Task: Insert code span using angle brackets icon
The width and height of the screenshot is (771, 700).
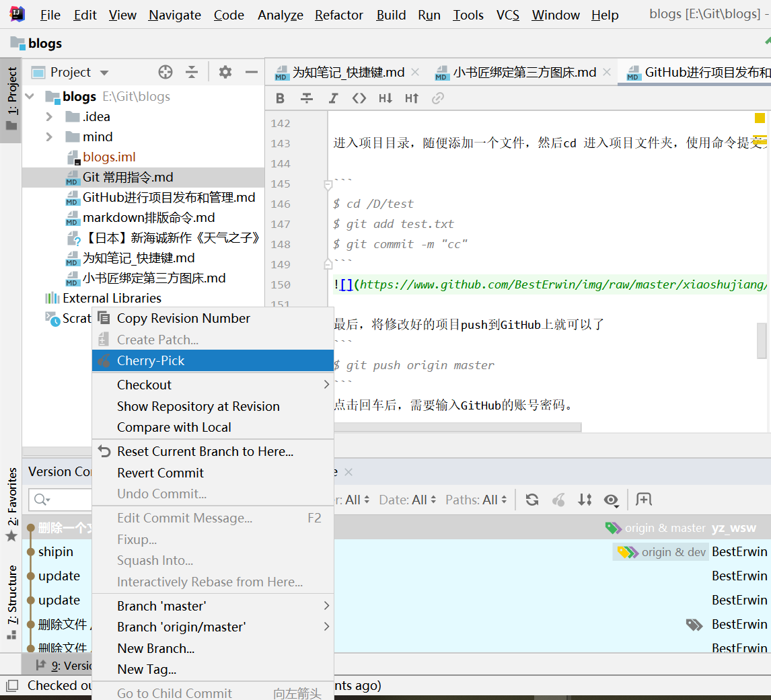Action: (359, 98)
